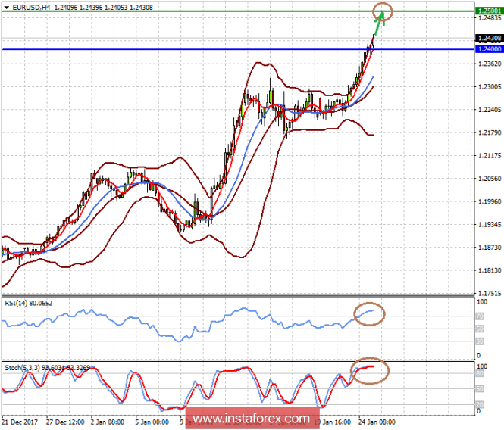Click the 1.21175 price axis label
This screenshot has height=430, width=504.
487,156
